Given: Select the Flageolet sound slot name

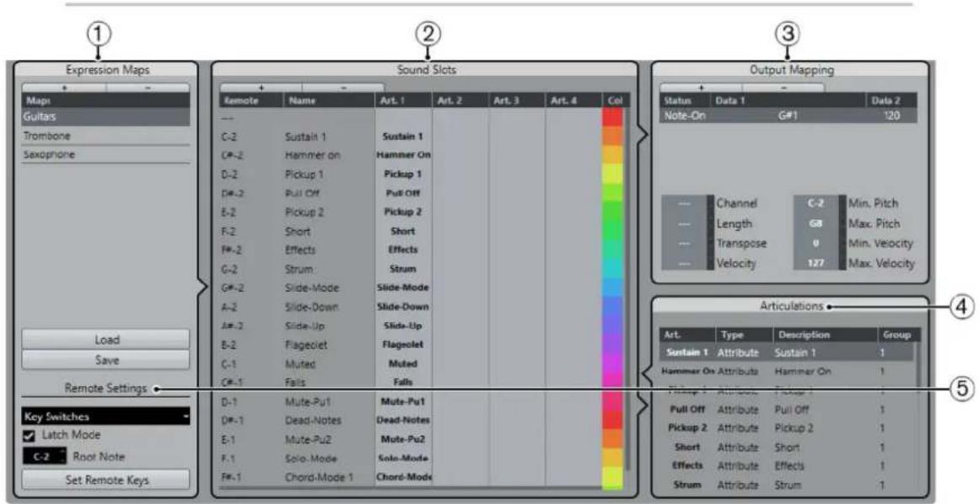Looking at the screenshot, I should pyautogui.click(x=305, y=345).
